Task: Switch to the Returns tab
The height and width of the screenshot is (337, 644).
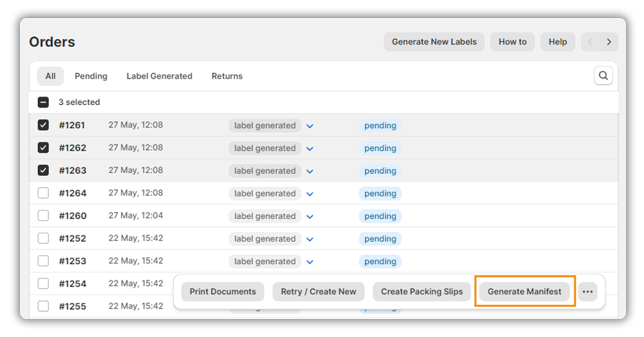Action: pyautogui.click(x=227, y=76)
